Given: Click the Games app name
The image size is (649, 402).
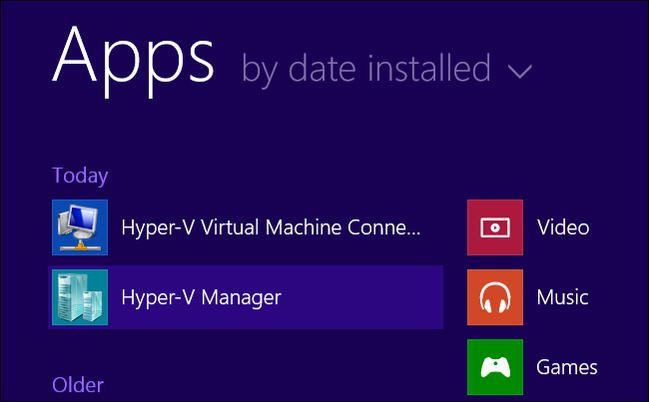Looking at the screenshot, I should point(567,367).
